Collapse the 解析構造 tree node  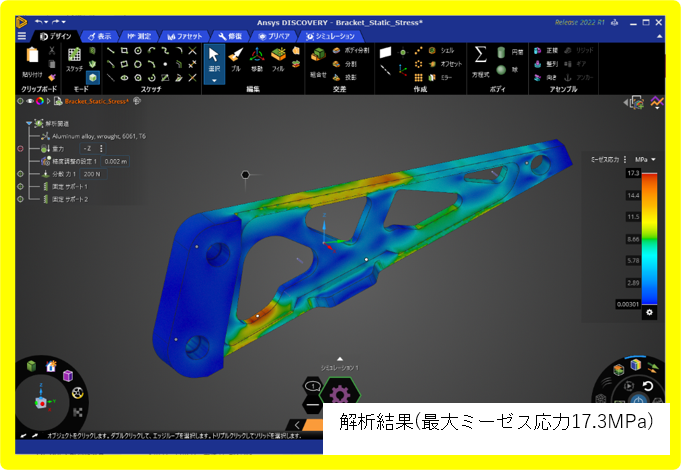29,123
